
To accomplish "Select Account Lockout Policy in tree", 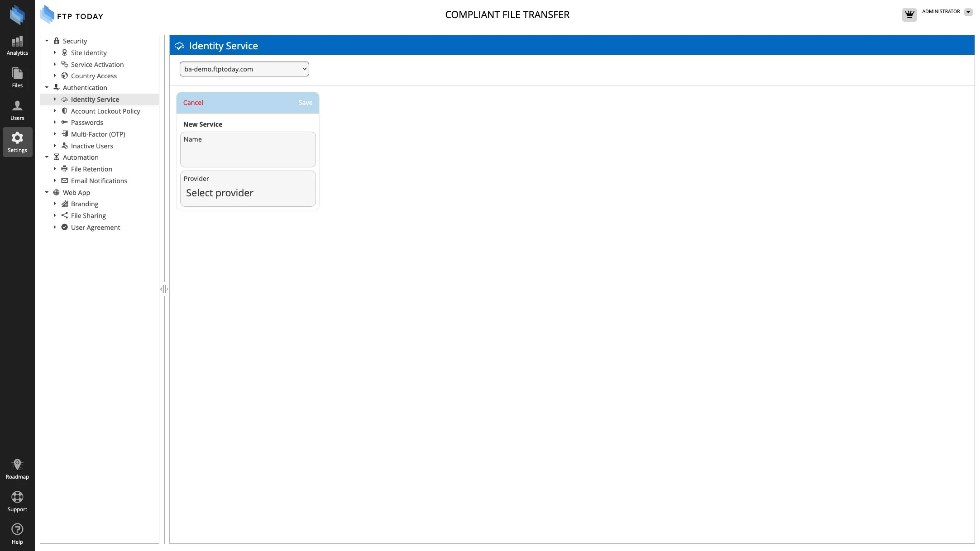I will coord(105,111).
